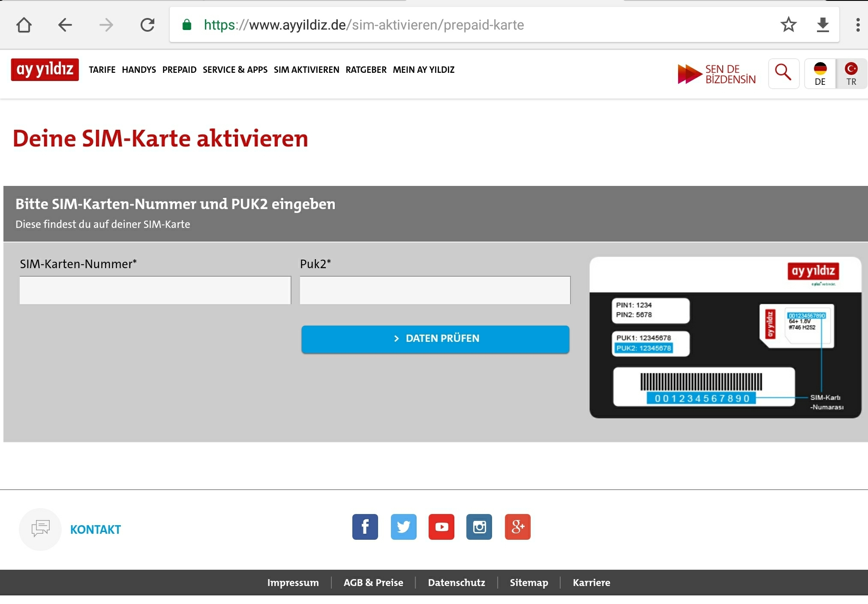Click the Puk2 input field
Viewport: 868px width, 604px height.
coord(435,290)
